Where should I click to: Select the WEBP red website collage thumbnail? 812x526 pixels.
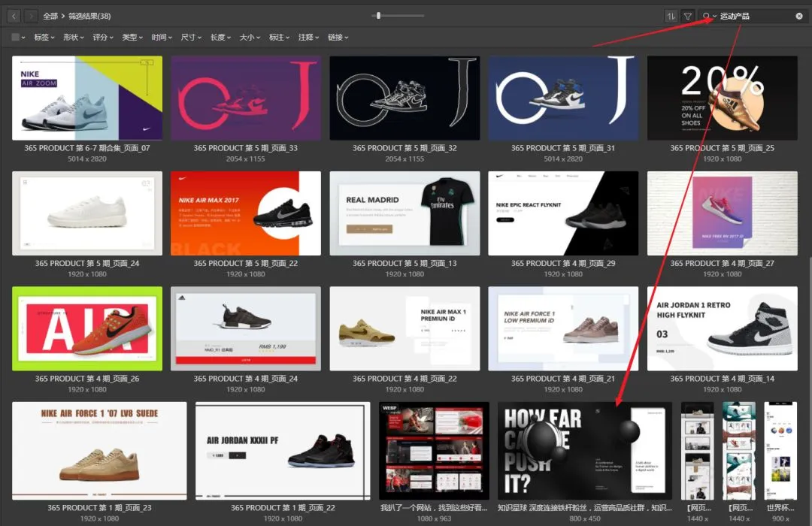pyautogui.click(x=434, y=451)
